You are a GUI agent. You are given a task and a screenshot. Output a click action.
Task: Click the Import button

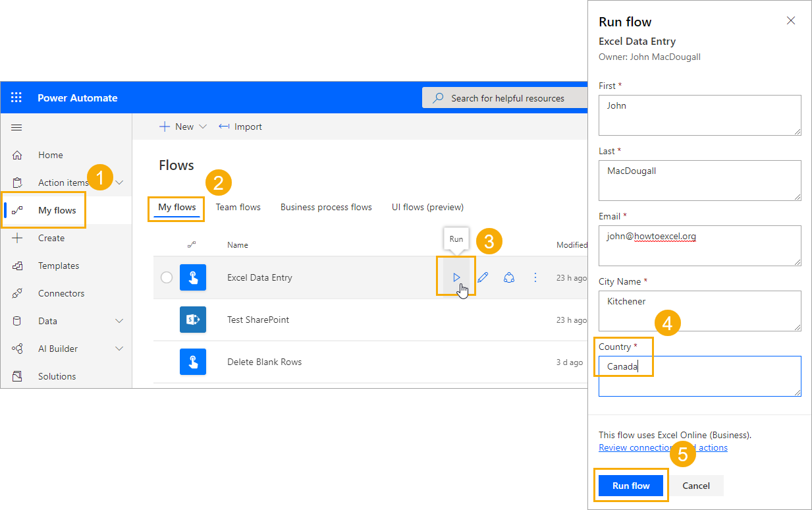(240, 127)
